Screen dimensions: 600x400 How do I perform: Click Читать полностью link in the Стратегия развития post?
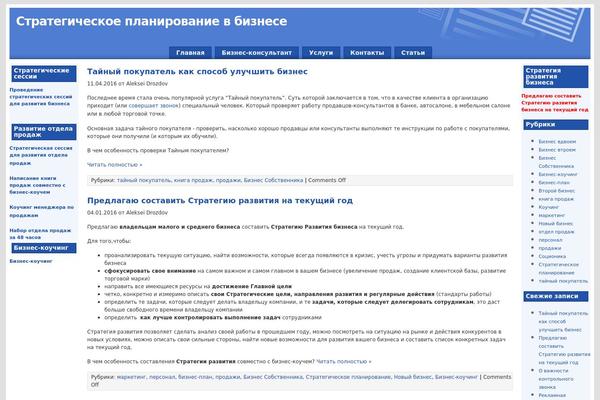point(344,361)
